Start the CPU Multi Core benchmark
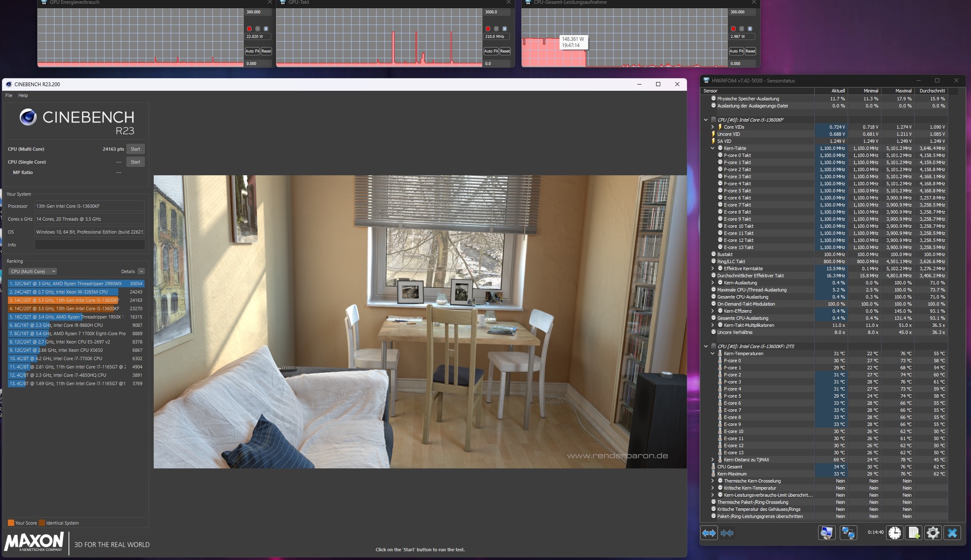971x560 pixels. (135, 149)
